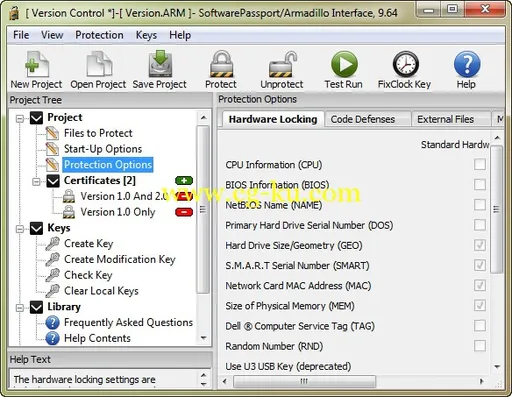Image resolution: width=512 pixels, height=397 pixels.
Task: Click the Project Tree vertical scrollbar thumb
Action: [203, 210]
